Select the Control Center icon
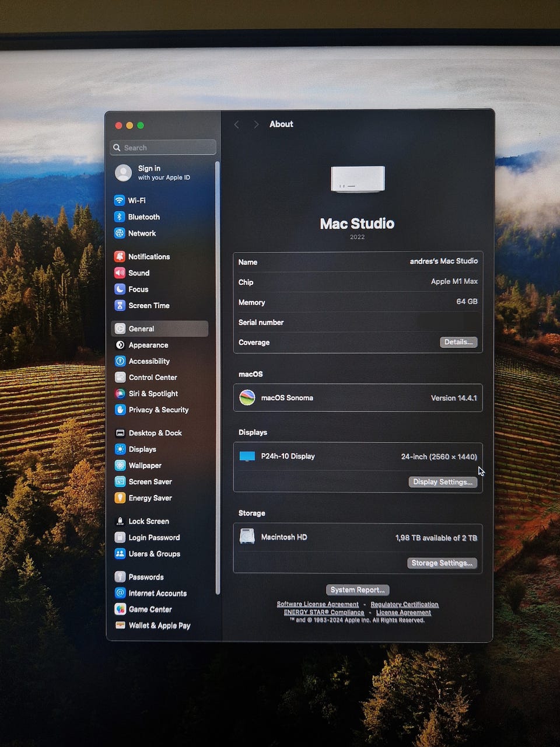The height and width of the screenshot is (747, 560). point(120,377)
